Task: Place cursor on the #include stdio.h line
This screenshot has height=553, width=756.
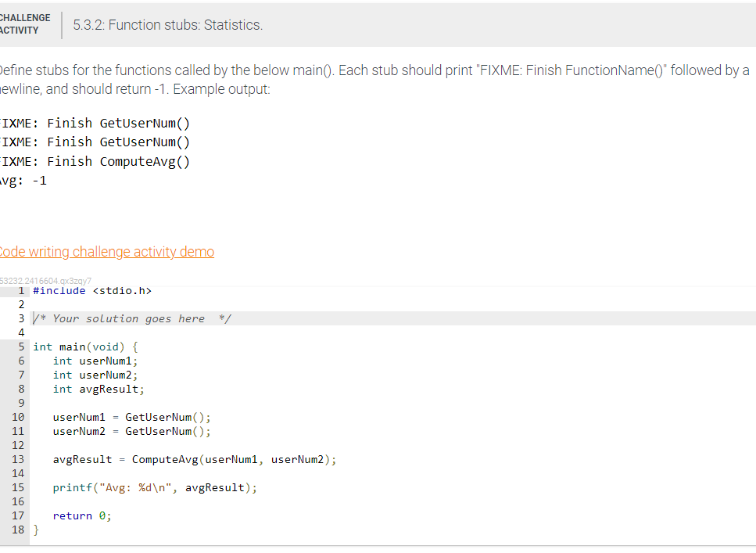Action: 92,290
